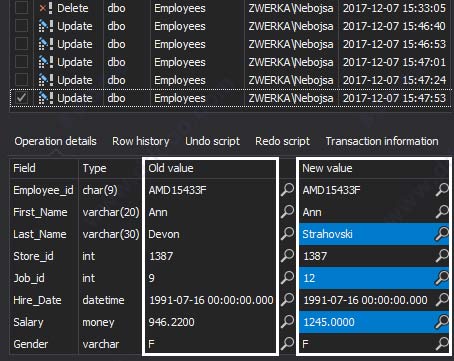Screen dimensions: 454x361
Task: Click the magnifier for old Salary 946.2200
Action: (287, 322)
